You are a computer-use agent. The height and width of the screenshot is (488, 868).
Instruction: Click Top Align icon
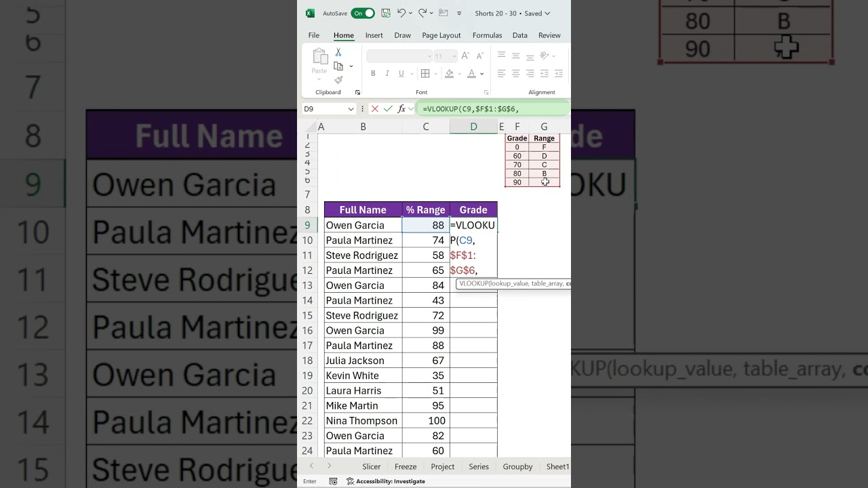[502, 56]
